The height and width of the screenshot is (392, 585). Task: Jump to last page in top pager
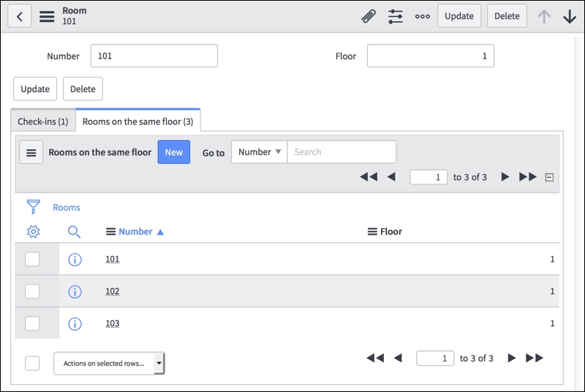(528, 177)
